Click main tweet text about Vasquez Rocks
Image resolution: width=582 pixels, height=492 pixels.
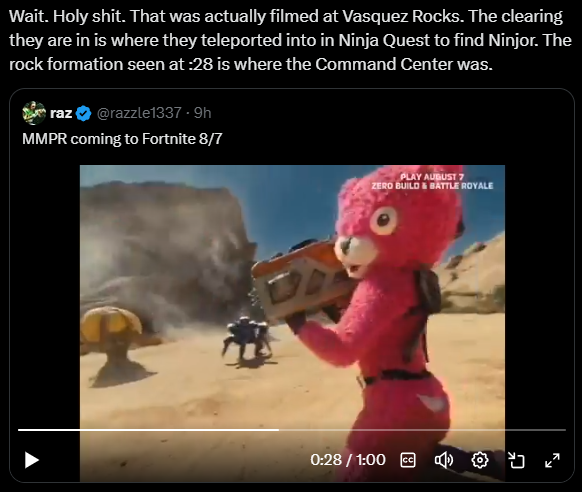pyautogui.click(x=290, y=40)
